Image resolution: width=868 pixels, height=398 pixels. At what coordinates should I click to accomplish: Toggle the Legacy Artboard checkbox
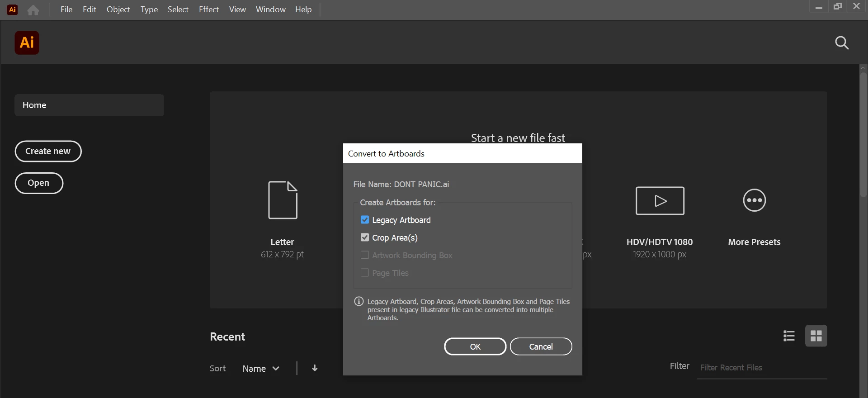tap(365, 220)
